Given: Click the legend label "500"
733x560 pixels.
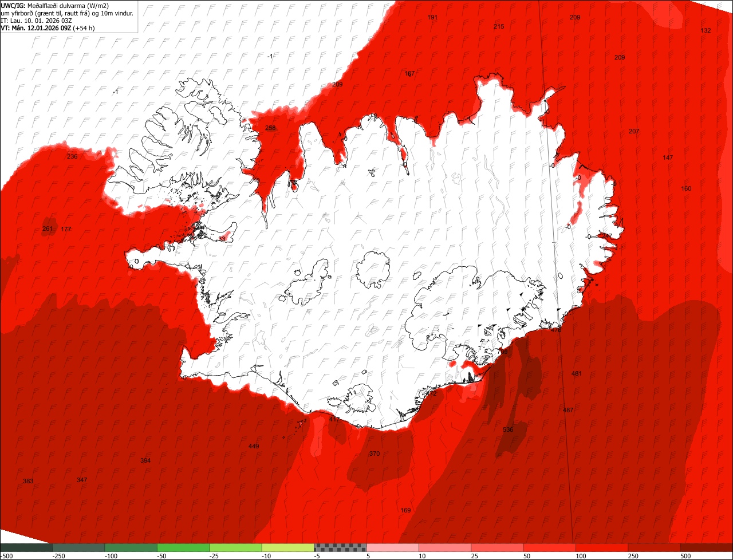Looking at the screenshot, I should 685,556.
